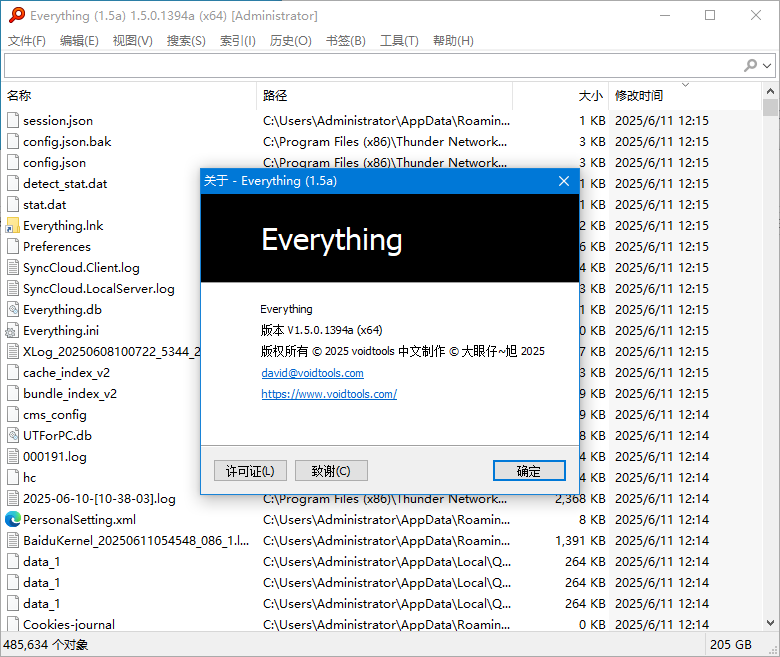Viewport: 780px width, 657px height.
Task: Click the session.json file icon
Action: [13, 121]
